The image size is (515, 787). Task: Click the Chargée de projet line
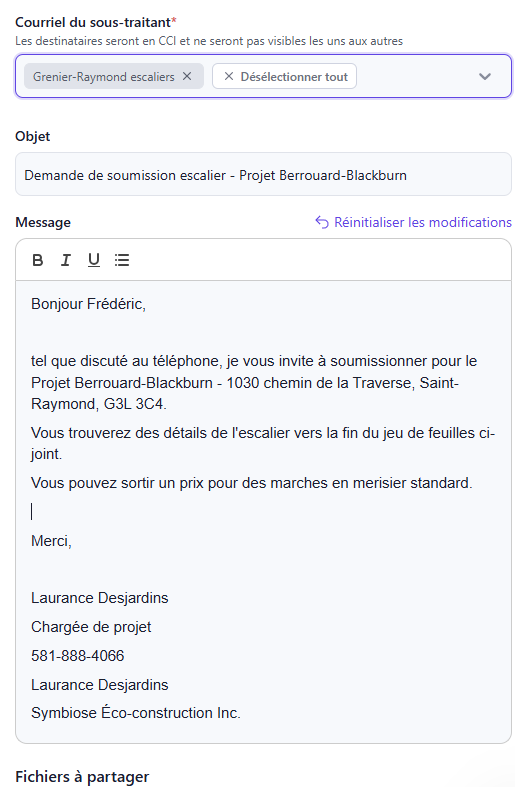coord(91,627)
